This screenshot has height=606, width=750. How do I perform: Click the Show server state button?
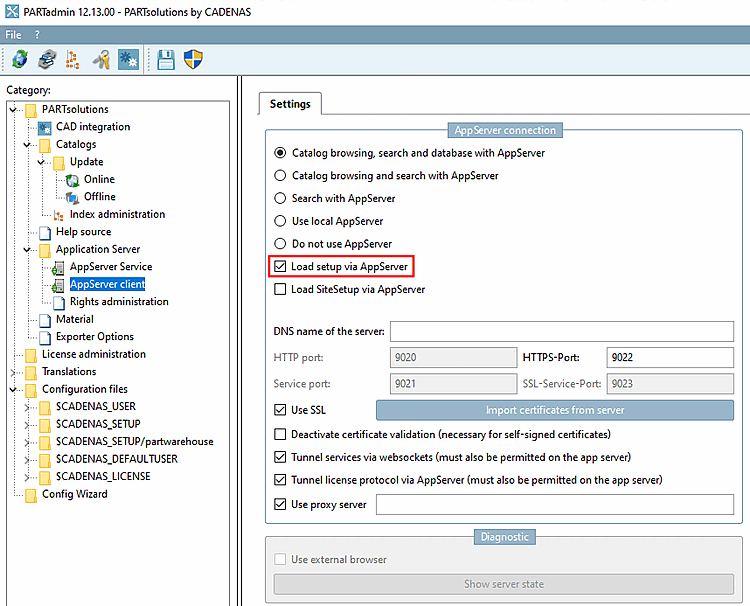click(504, 584)
